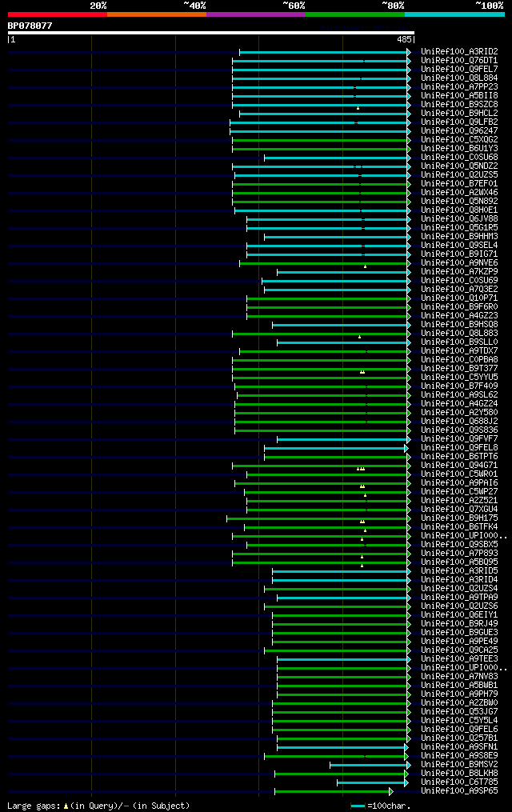Open hit UniRef100_A3RID2

[x=460, y=52]
